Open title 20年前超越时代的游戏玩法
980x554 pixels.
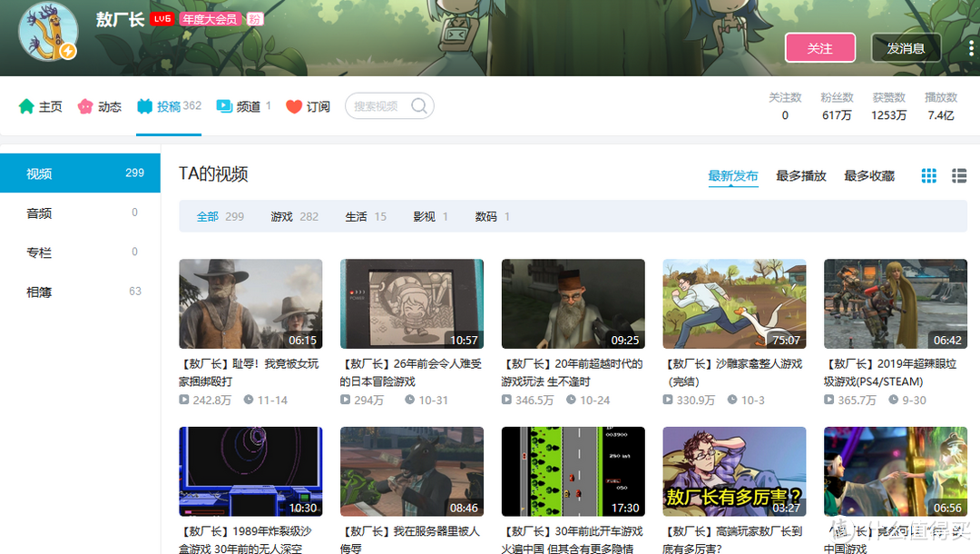click(x=573, y=372)
